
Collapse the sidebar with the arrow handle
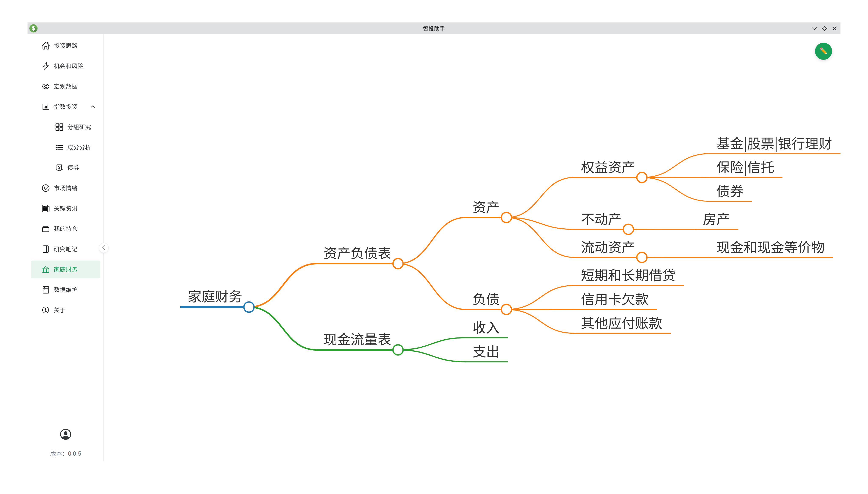(104, 248)
